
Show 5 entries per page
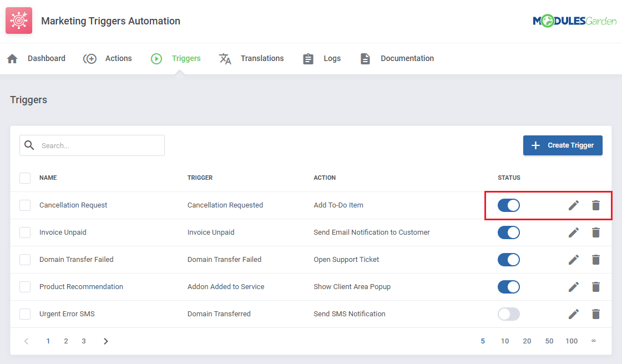[x=483, y=341]
